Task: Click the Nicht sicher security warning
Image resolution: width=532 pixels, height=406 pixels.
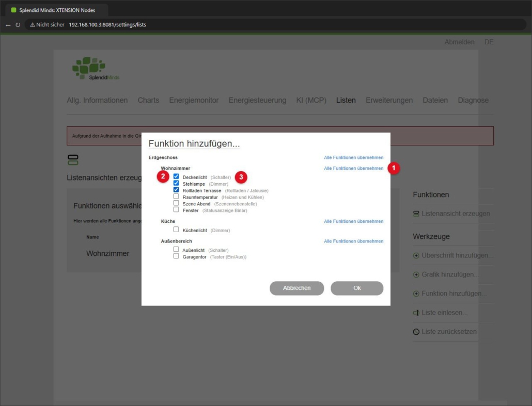Action: tap(47, 25)
